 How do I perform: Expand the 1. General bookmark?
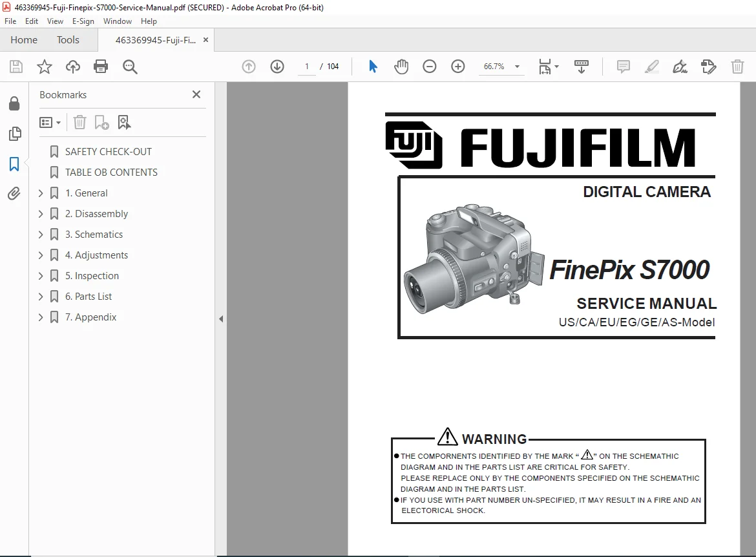(x=41, y=193)
